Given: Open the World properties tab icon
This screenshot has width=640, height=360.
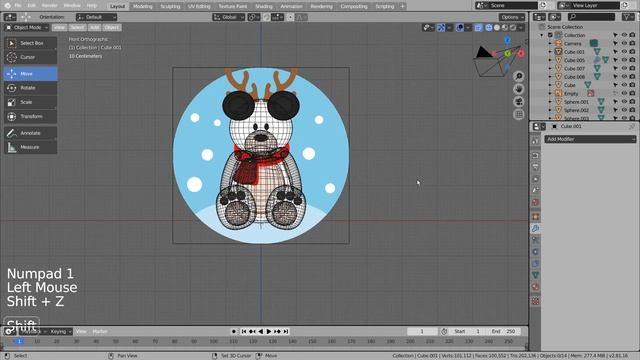Looking at the screenshot, I should (536, 202).
